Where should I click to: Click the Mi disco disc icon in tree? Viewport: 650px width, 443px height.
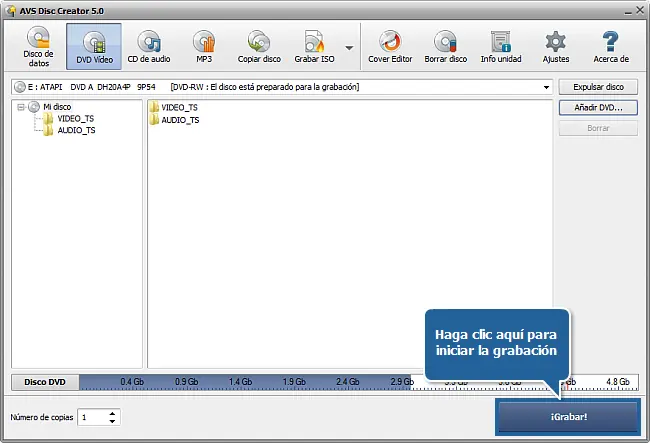34,107
